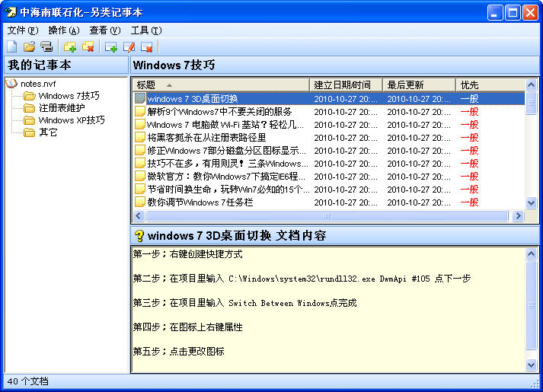
Task: Add a new document with note-plus icon
Action: [111, 46]
